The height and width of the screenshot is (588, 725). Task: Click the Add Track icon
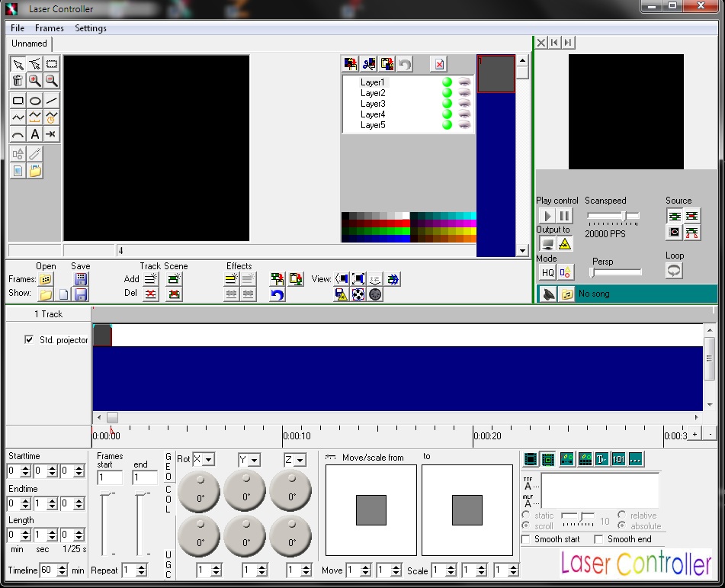151,279
